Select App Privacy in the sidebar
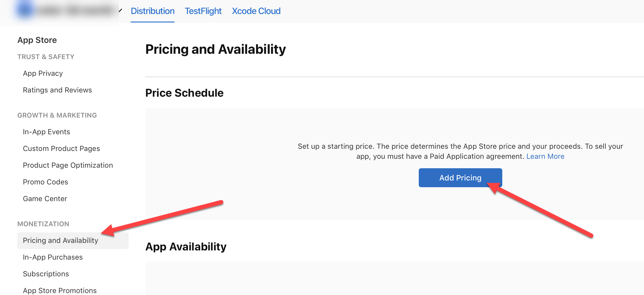The image size is (644, 295). 43,73
